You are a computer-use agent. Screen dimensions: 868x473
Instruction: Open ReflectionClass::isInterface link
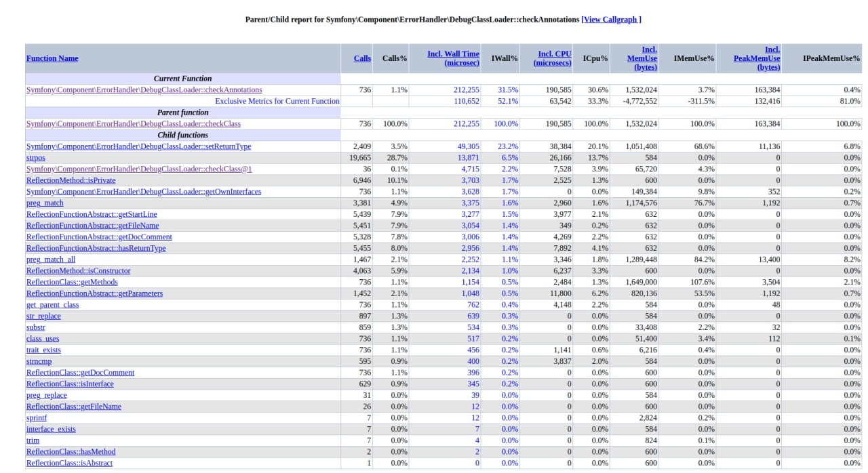[70, 384]
